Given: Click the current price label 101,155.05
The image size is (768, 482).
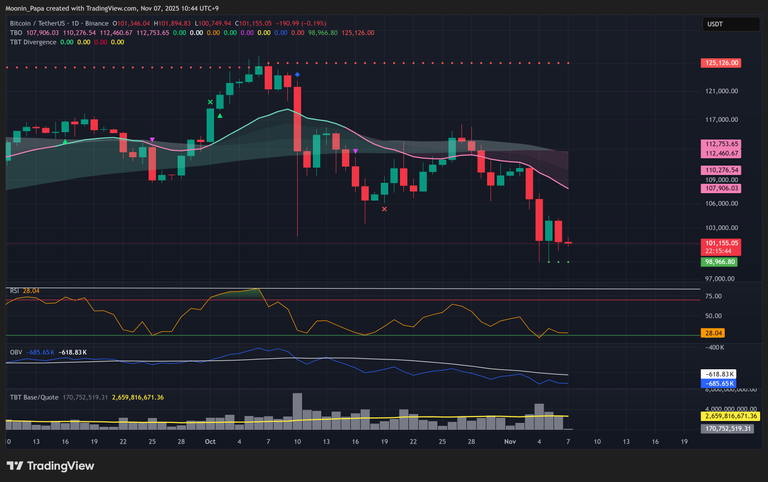Looking at the screenshot, I should pos(721,243).
